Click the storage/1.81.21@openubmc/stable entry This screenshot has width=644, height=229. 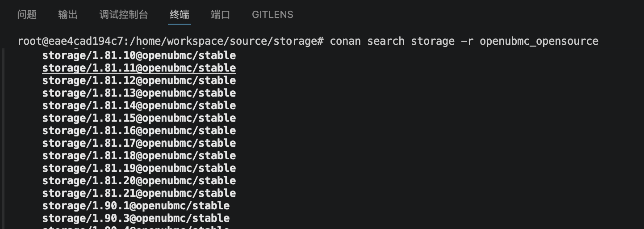coord(139,193)
